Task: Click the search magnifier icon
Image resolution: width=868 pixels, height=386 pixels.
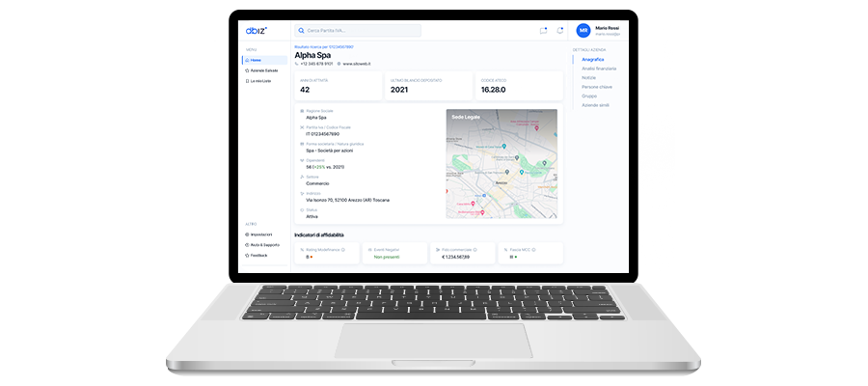Action: tap(302, 31)
